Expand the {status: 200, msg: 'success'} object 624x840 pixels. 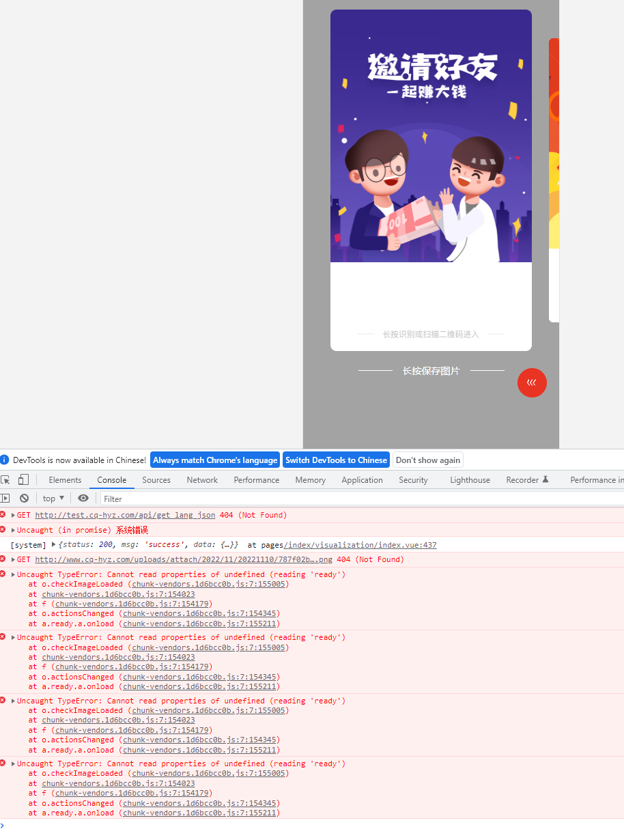(54, 544)
